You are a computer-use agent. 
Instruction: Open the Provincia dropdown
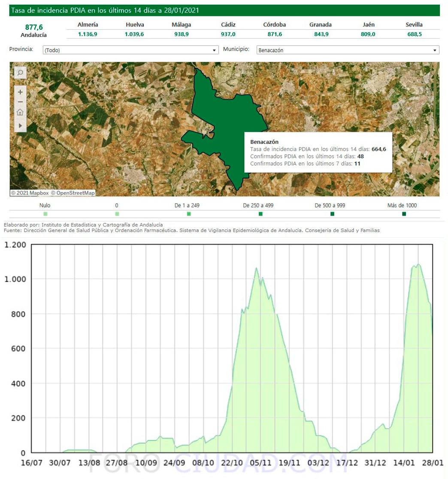[130, 50]
